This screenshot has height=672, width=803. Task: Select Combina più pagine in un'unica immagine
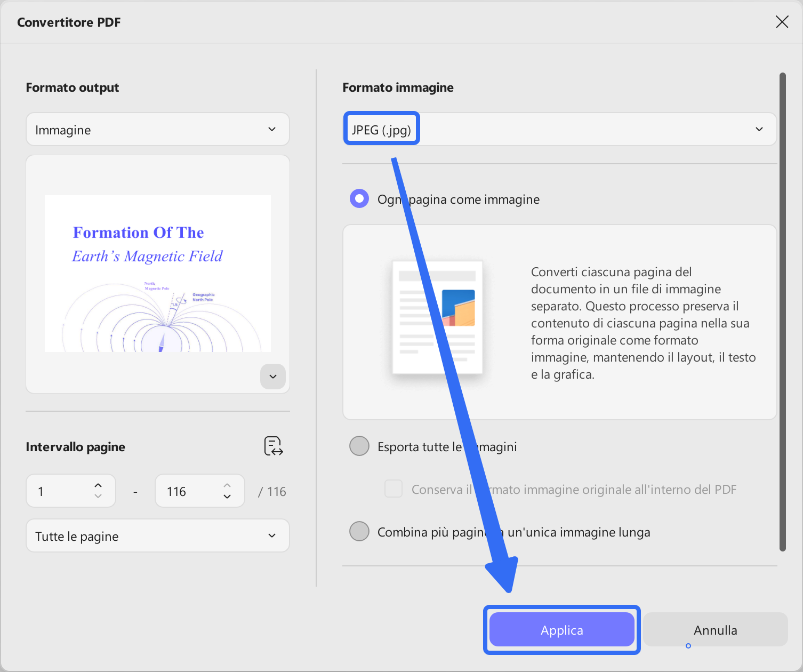[359, 531]
